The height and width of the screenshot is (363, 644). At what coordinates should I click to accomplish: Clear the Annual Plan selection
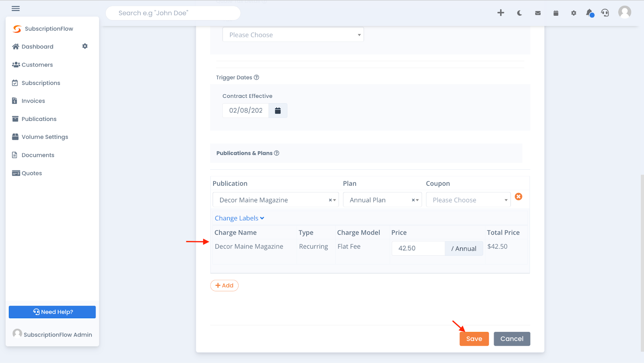(x=413, y=200)
